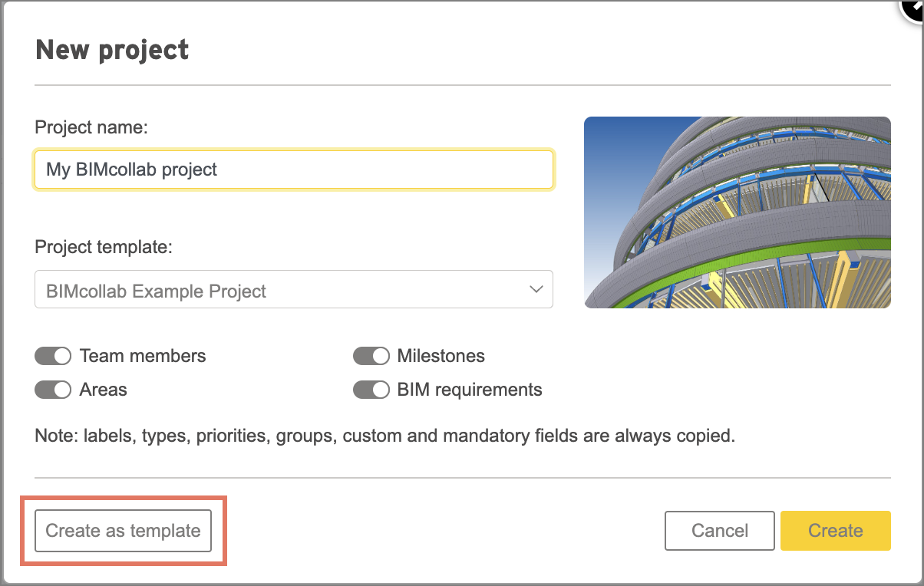Expand template list via chevron arrow
The width and height of the screenshot is (924, 586).
(536, 289)
